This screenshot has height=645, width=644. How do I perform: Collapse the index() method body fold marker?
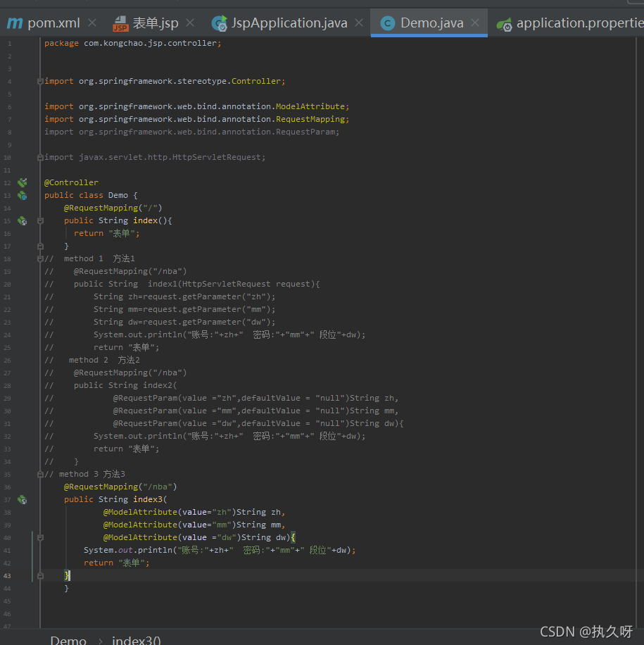click(x=40, y=220)
